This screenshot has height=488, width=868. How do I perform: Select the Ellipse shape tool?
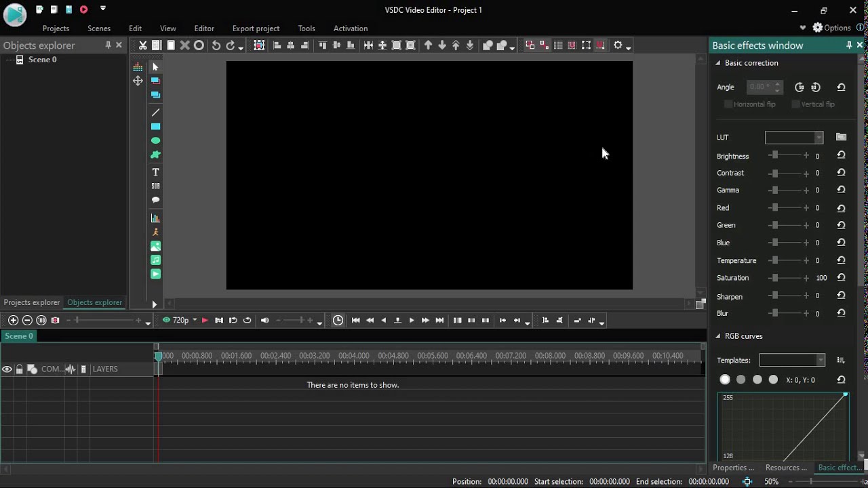click(155, 141)
